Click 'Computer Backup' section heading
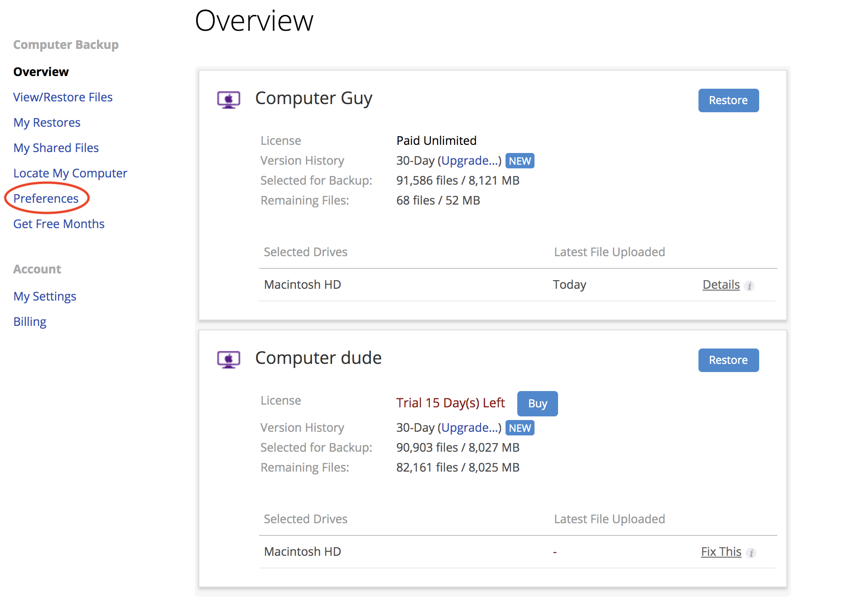 tap(66, 44)
